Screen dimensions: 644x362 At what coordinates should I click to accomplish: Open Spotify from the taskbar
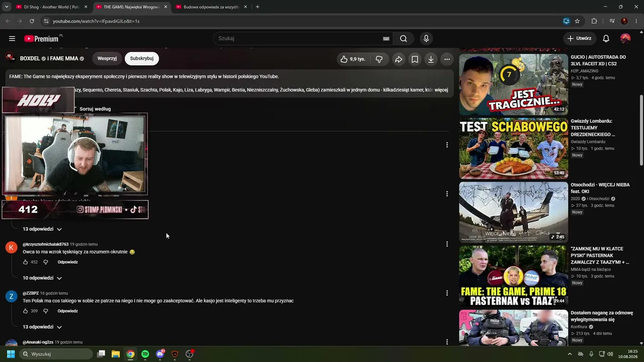pos(145,354)
